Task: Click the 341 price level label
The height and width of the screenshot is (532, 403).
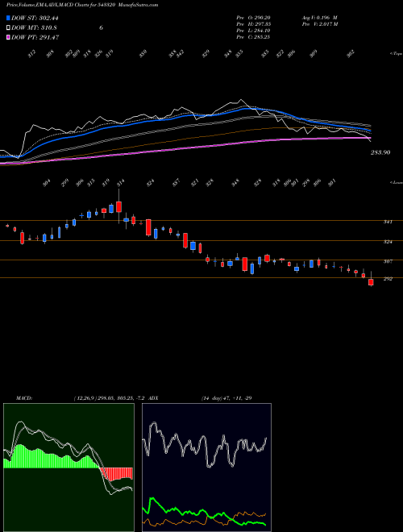Action: coord(388,222)
